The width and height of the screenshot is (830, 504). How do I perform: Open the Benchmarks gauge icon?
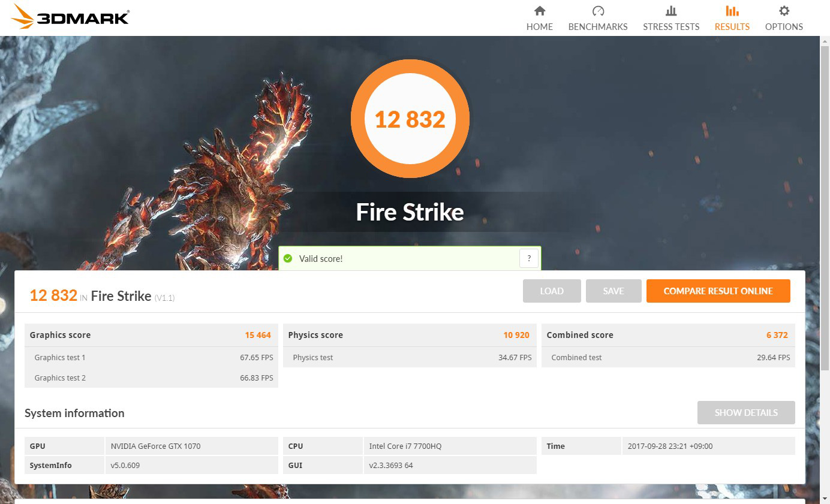[x=598, y=11]
